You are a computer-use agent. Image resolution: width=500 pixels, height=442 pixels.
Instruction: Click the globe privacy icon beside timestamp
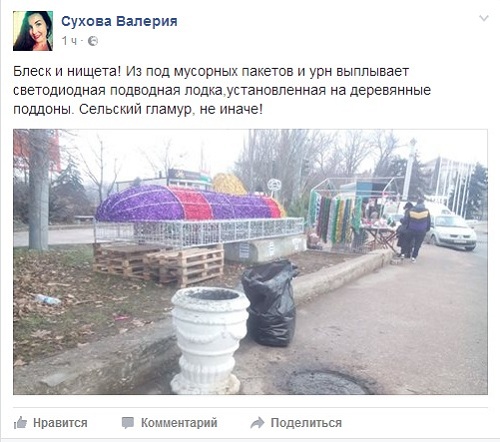93,41
